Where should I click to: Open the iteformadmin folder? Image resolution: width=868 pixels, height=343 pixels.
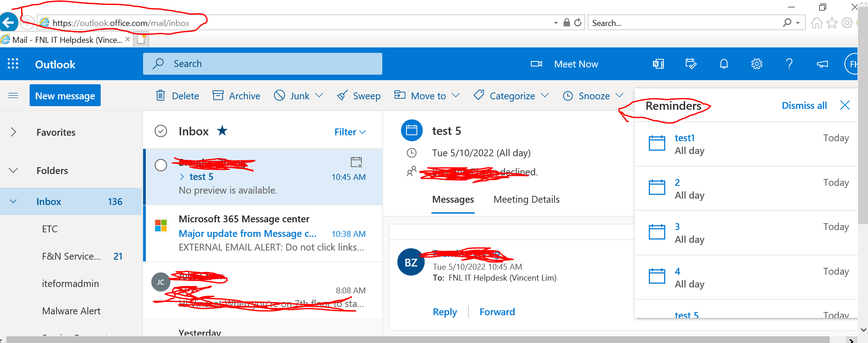[x=70, y=283]
